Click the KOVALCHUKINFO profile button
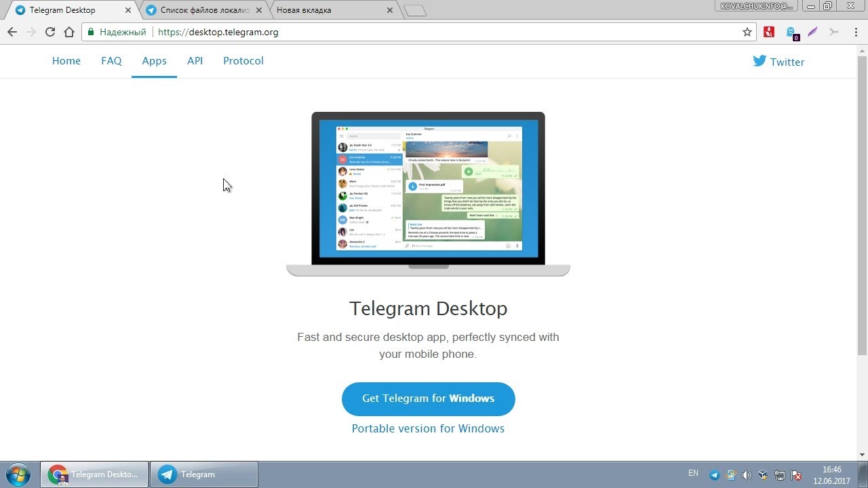The width and height of the screenshot is (868, 488). click(756, 6)
